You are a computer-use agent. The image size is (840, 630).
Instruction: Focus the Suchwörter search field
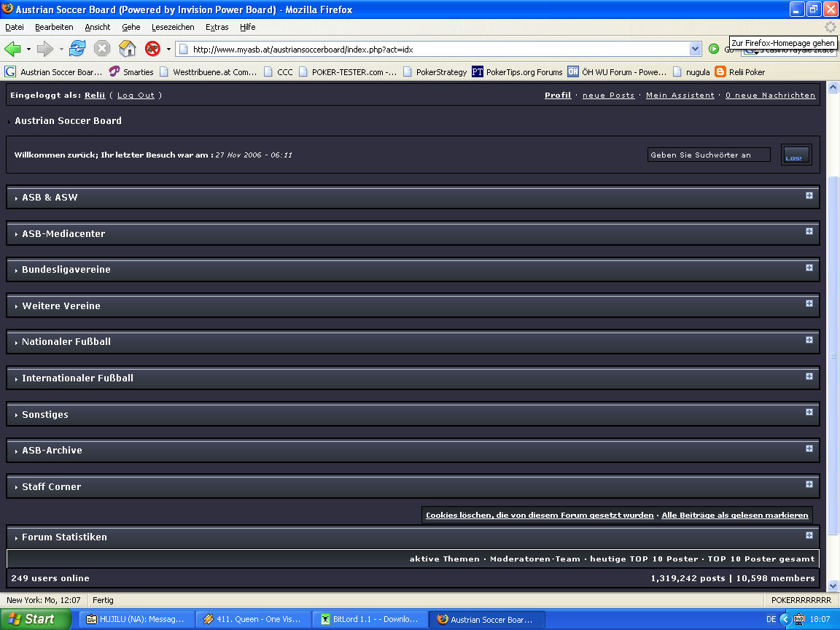[x=709, y=155]
